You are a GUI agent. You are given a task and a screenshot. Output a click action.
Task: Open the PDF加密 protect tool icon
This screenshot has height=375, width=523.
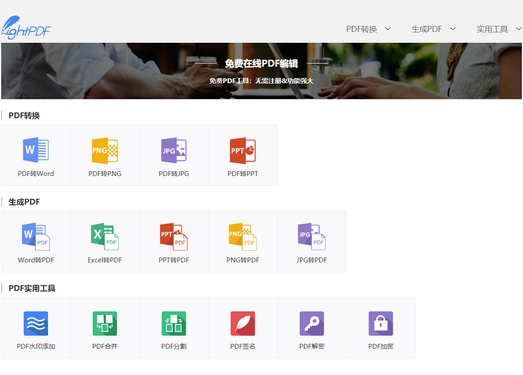[x=381, y=323]
